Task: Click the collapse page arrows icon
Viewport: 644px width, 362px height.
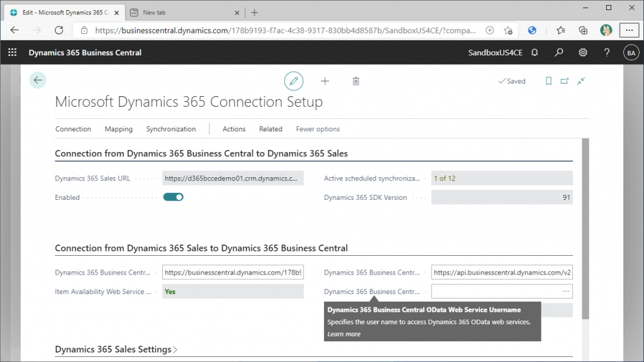Action: click(x=580, y=81)
